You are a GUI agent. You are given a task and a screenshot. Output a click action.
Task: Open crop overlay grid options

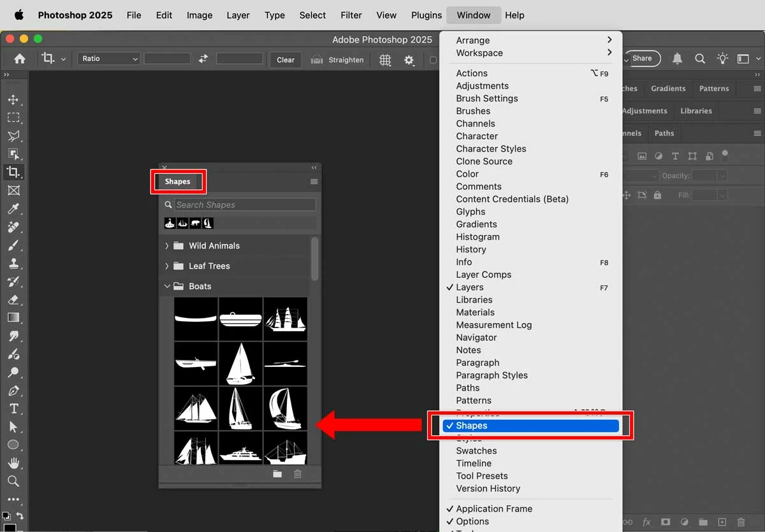coord(385,59)
